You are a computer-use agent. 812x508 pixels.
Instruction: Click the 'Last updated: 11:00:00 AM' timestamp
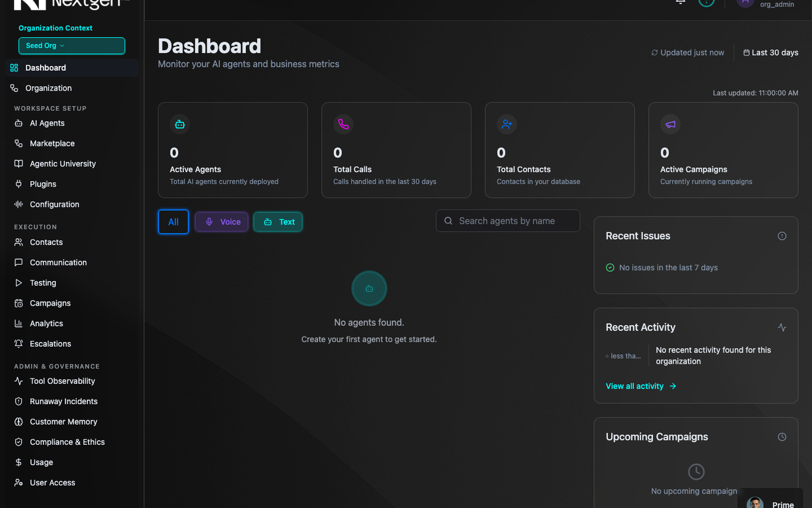point(756,93)
